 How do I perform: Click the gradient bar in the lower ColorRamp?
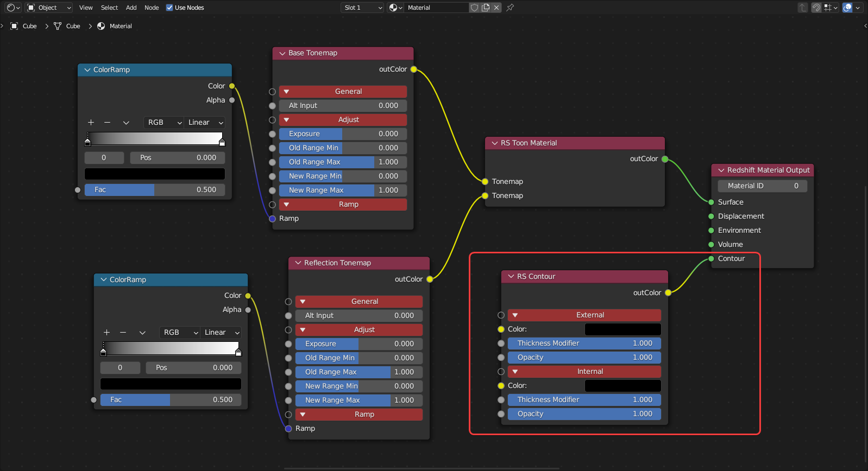click(171, 348)
